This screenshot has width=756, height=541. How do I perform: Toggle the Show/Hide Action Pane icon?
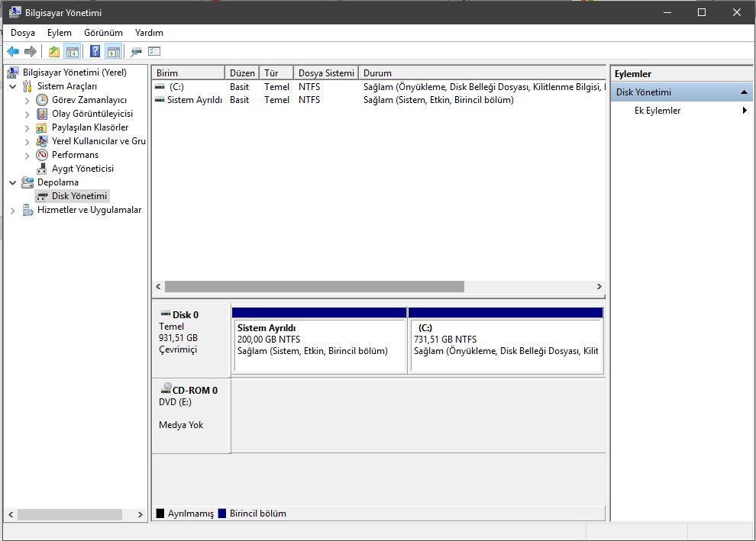(114, 51)
